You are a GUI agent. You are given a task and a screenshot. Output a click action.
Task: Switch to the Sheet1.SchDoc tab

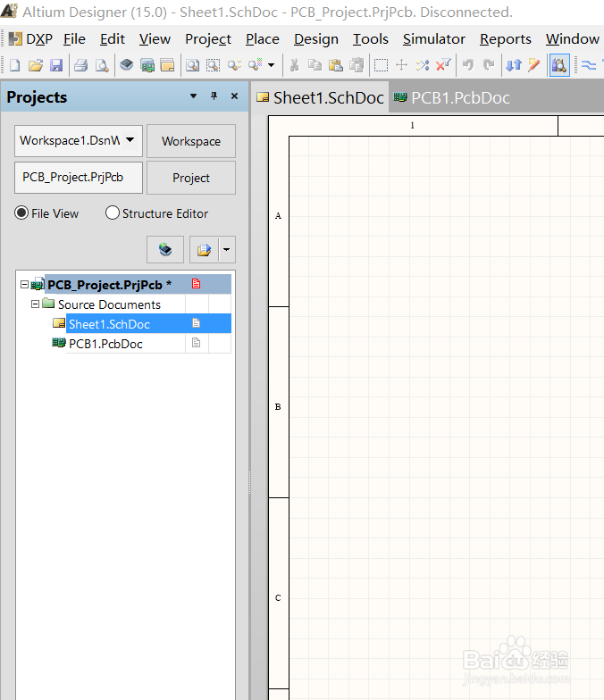tap(320, 98)
